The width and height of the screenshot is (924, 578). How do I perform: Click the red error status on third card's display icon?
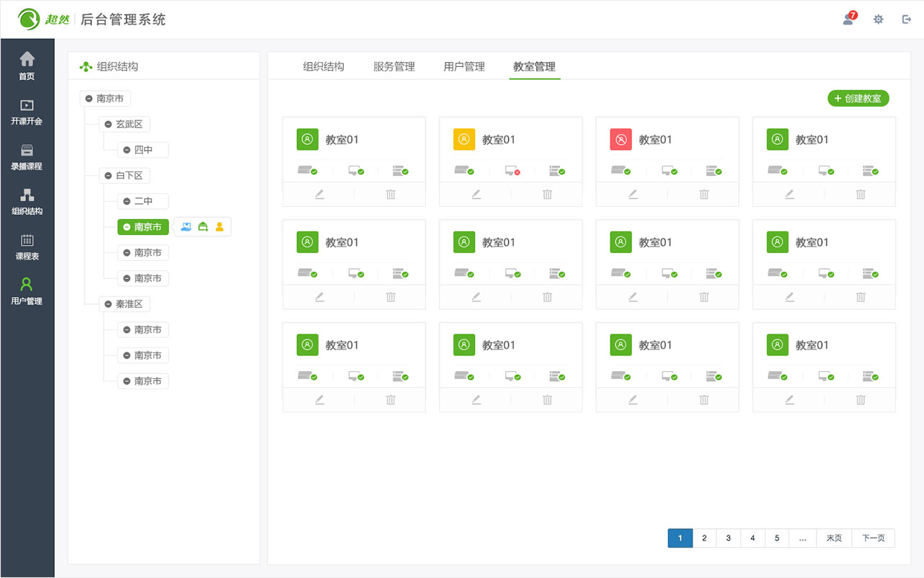pos(513,171)
